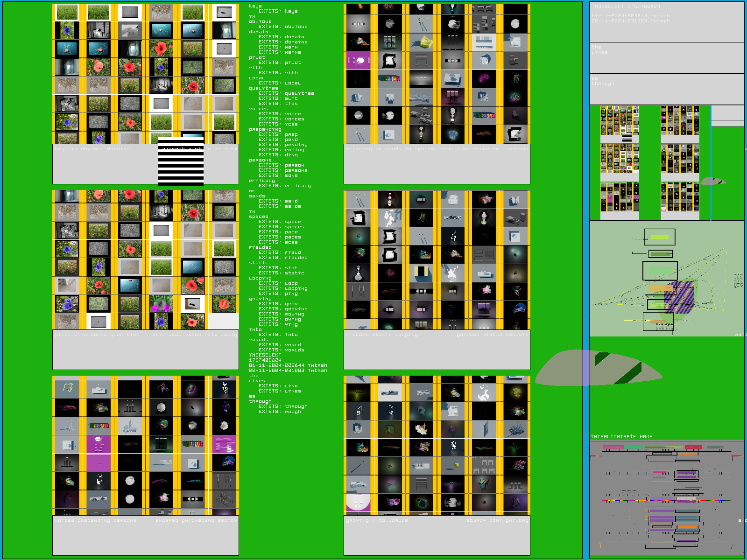747x560 pixels.
Task: Click the "as through" box in right panel
Action: tap(666, 89)
